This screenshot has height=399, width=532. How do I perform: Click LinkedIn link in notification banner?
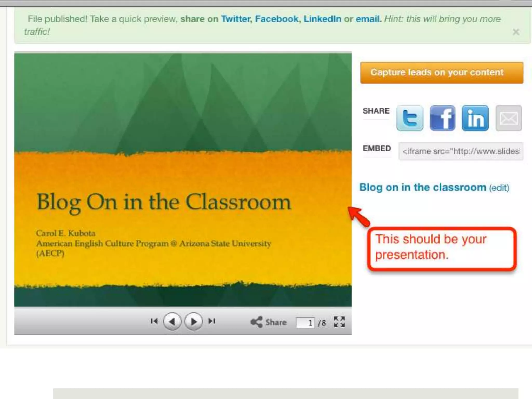click(x=322, y=19)
